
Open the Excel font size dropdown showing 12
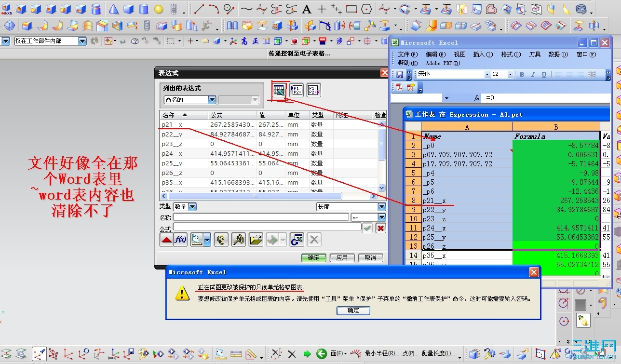click(510, 74)
